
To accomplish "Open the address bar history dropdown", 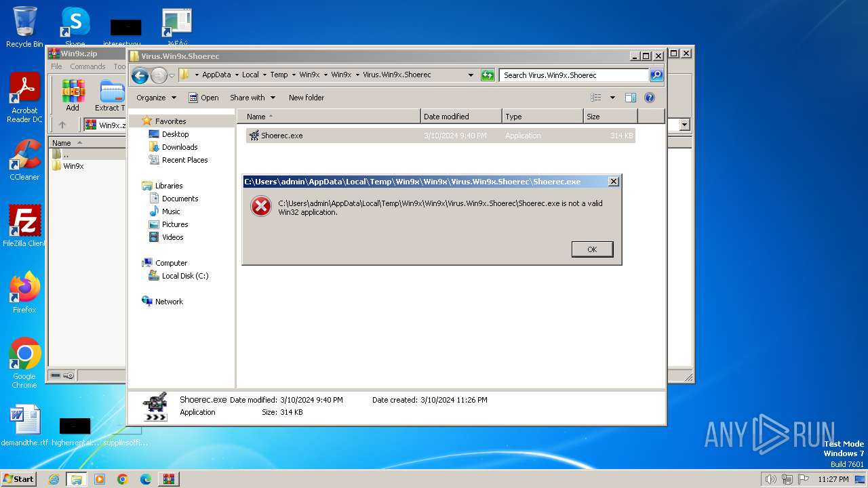I will (471, 75).
